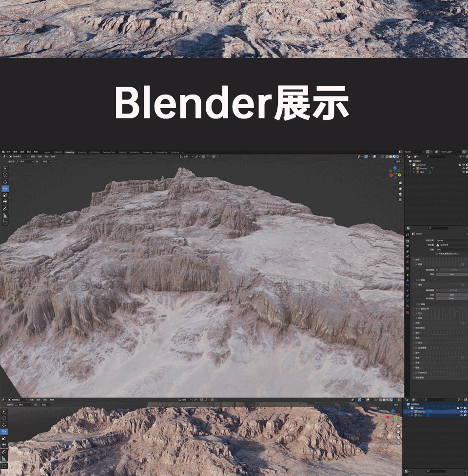Screen dimensions: 468x476
Task: Toggle the Open Shading Language (OSL) checkbox
Action: pos(437,253)
